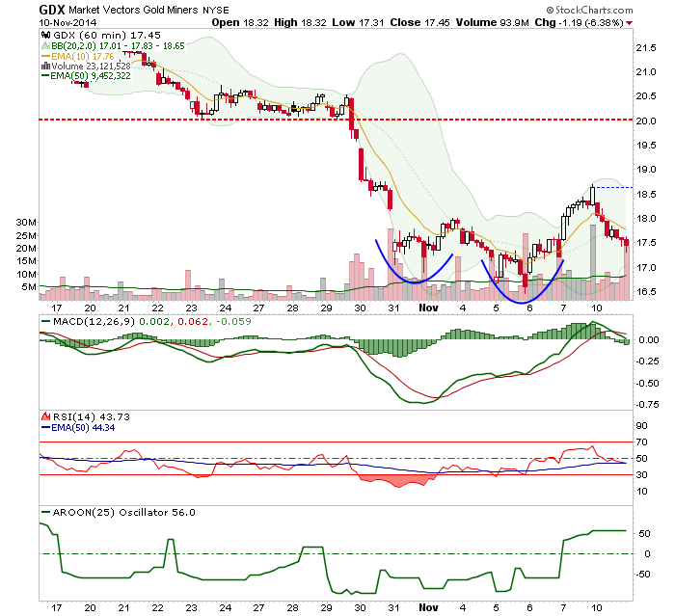Click the 16.5 price axis label
Image resolution: width=675 pixels, height=616 pixels.
pyautogui.click(x=647, y=291)
